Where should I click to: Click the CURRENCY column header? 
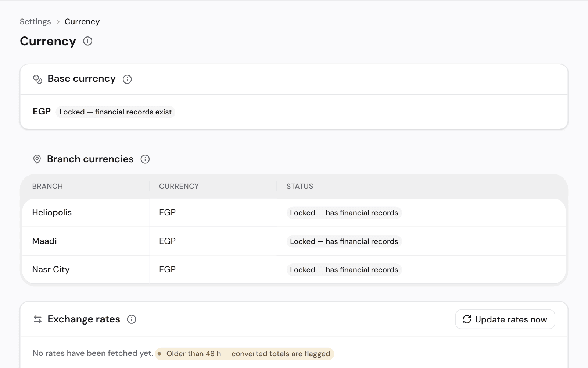coord(179,186)
